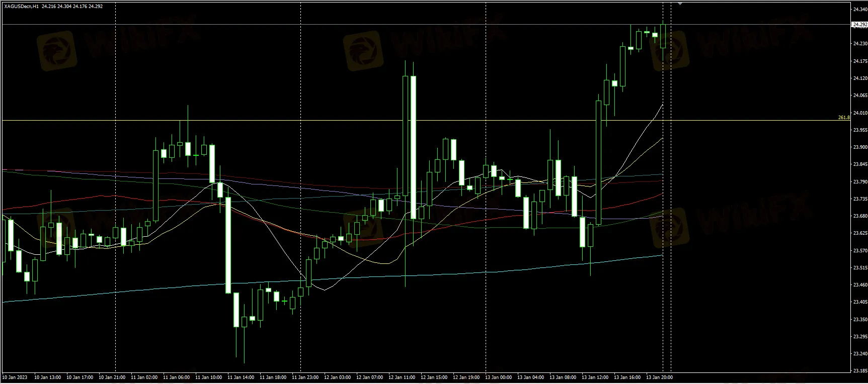The height and width of the screenshot is (384, 868).
Task: Click the 12 Jan 11:00 time label
Action: [x=402, y=377]
